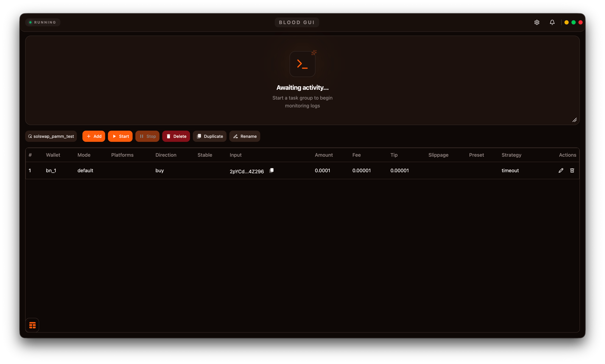The width and height of the screenshot is (605, 364).
Task: Click the Tip column header
Action: [x=394, y=155]
